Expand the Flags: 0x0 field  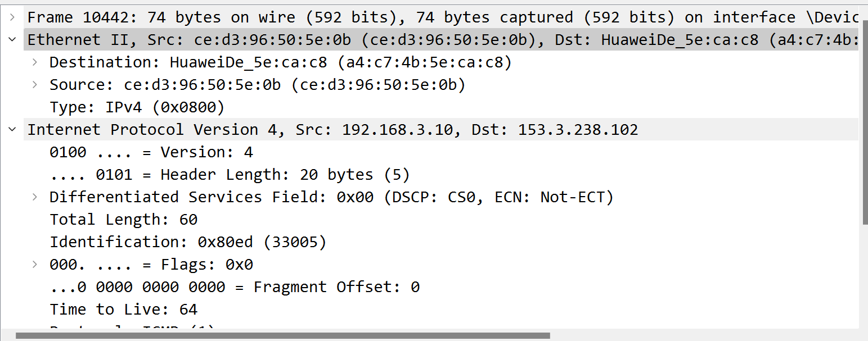(x=35, y=265)
